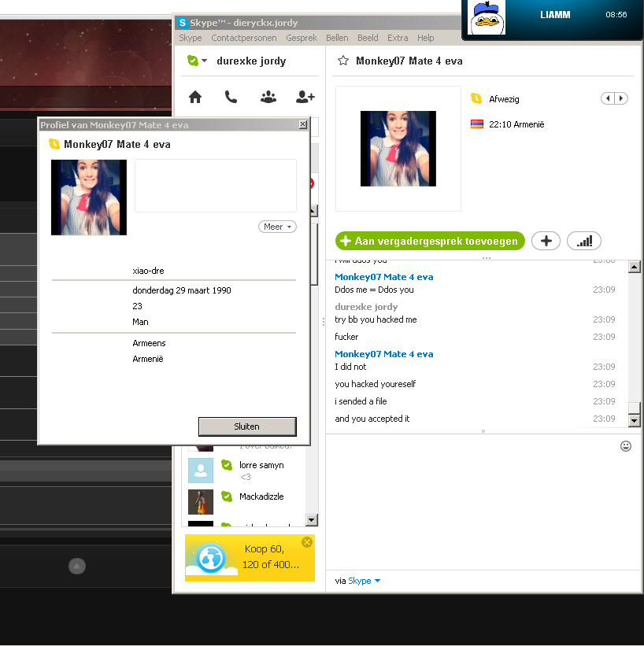
Task: Open the Skype menu
Action: (x=191, y=38)
